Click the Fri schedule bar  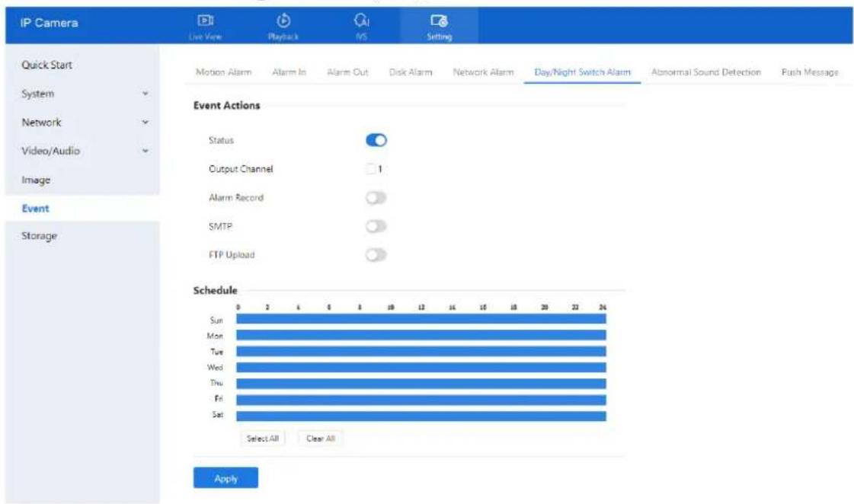pyautogui.click(x=421, y=400)
